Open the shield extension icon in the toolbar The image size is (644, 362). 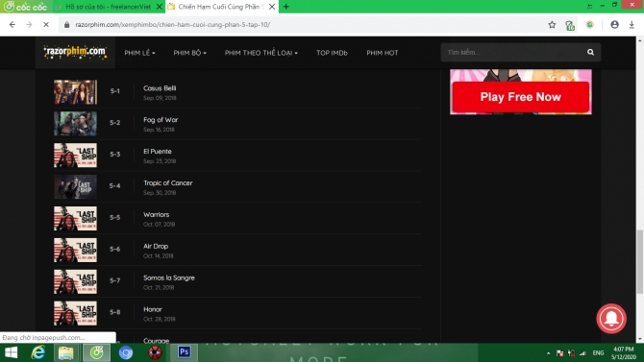[570, 25]
